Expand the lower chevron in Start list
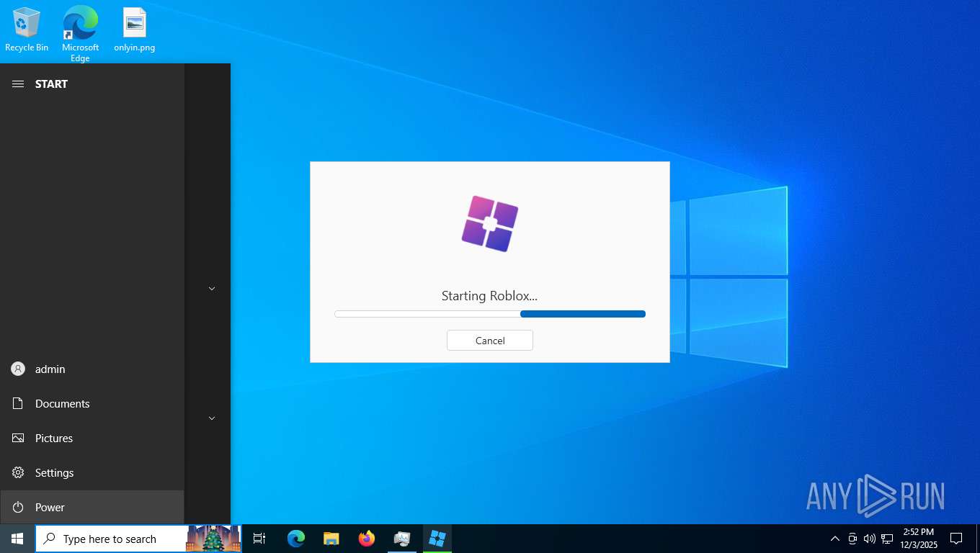The image size is (980, 553). (212, 418)
